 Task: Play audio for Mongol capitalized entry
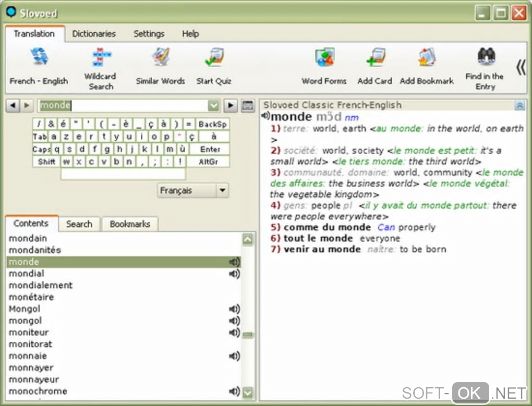pos(234,309)
